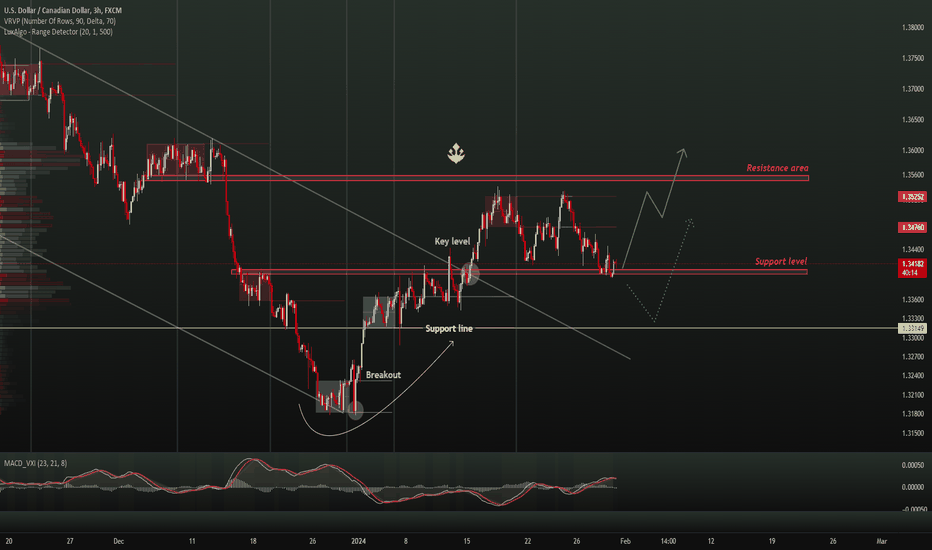Screen dimensions: 932x550
Task: Click the 1.37000 price axis value
Action: tap(913, 89)
